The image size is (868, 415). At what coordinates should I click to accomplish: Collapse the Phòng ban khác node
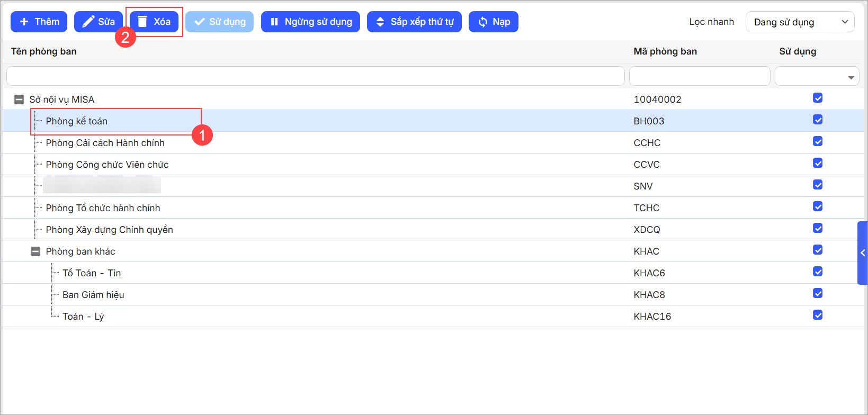tap(35, 251)
